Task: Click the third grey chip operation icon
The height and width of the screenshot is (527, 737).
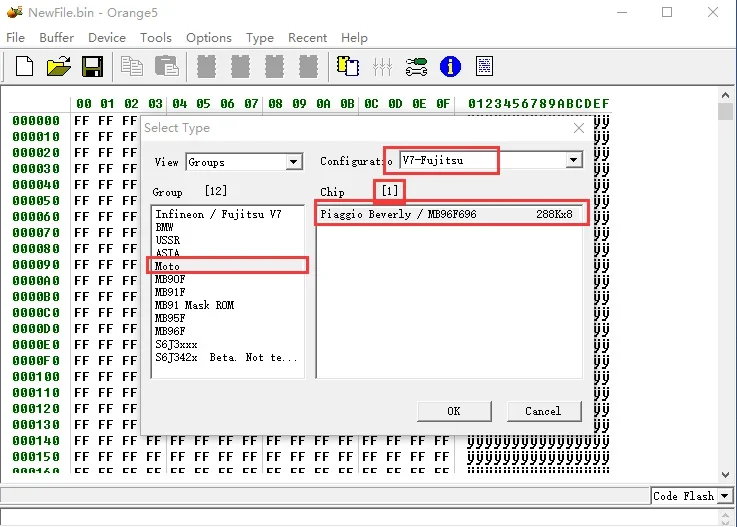Action: click(x=274, y=66)
